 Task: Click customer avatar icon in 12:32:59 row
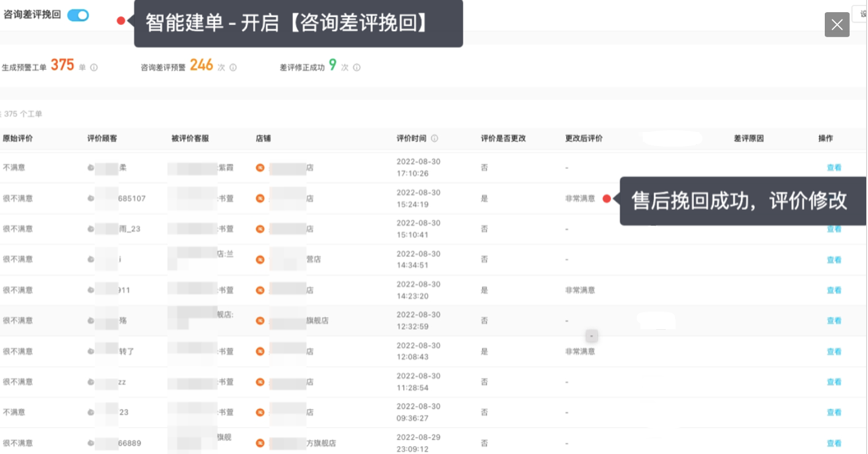coord(91,321)
